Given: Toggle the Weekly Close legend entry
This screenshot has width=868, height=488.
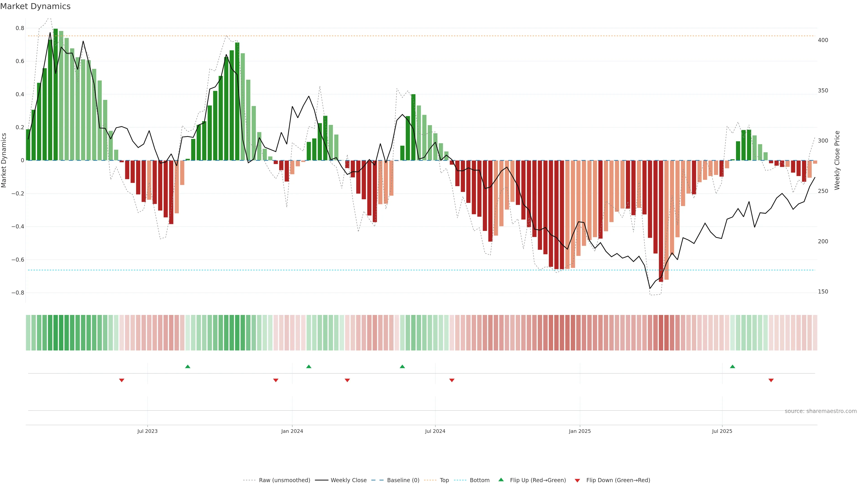Looking at the screenshot, I should (348, 480).
